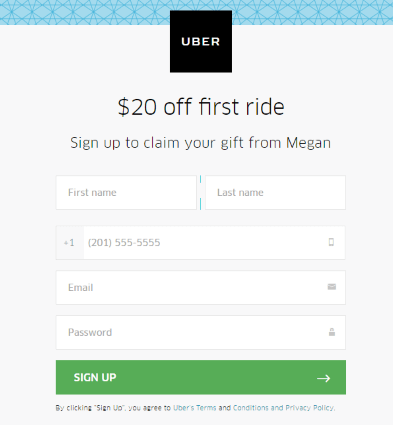Open the +1 country code selector

click(70, 242)
